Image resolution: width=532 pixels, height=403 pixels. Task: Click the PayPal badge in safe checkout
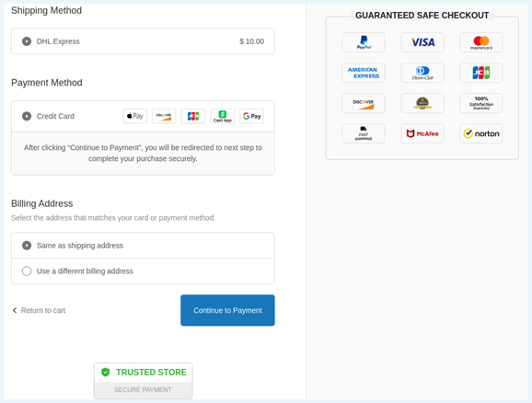[x=363, y=42]
